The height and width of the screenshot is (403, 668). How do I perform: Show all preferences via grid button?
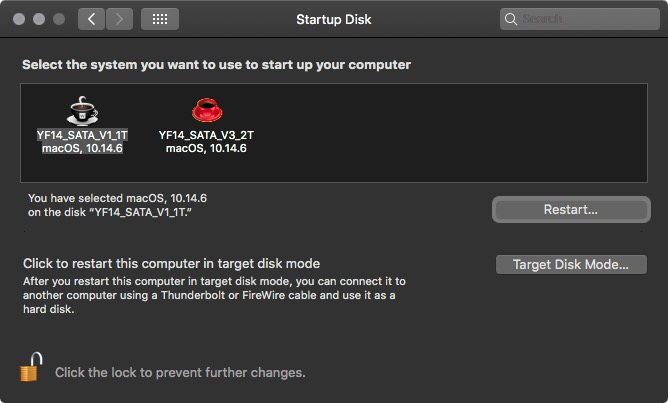tap(160, 19)
